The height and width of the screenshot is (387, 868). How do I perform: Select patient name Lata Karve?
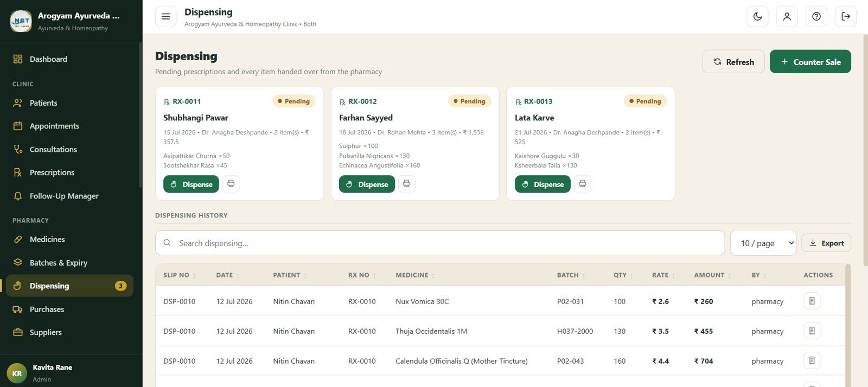(x=534, y=118)
